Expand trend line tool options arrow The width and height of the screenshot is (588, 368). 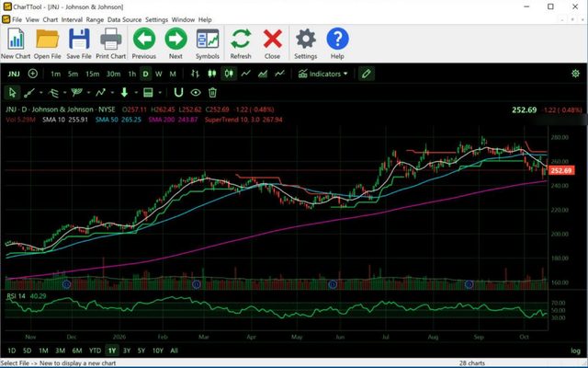[x=40, y=93]
